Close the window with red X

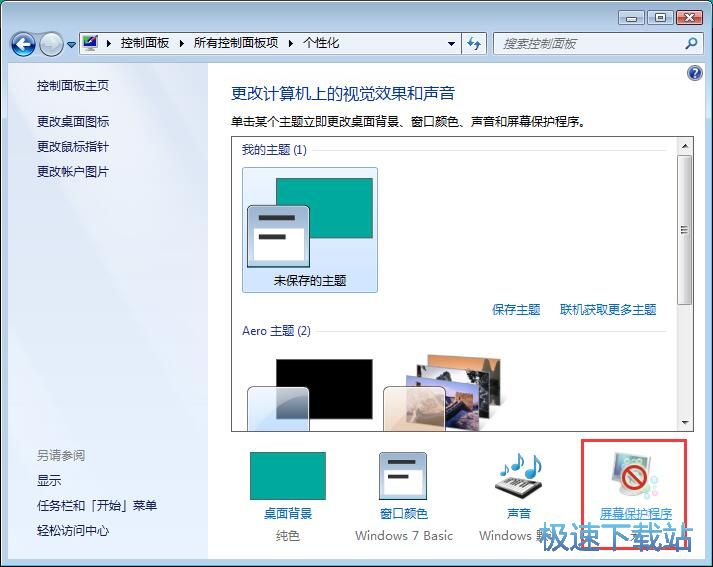click(689, 18)
